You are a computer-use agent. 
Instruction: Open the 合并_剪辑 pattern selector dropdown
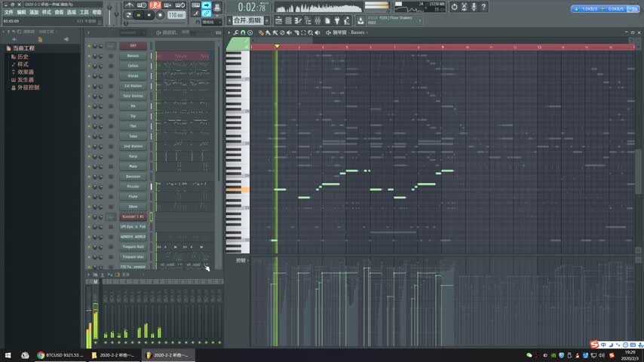pos(250,20)
